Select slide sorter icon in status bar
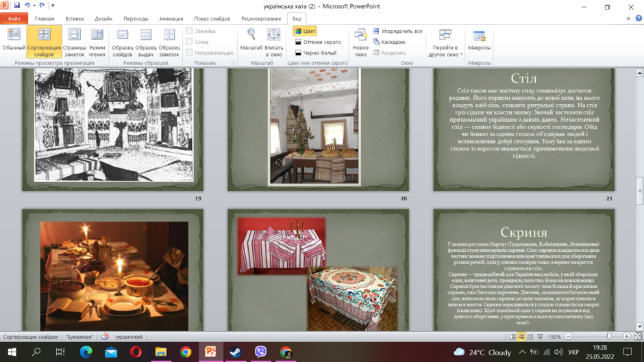Image resolution: width=644 pixels, height=362 pixels. coord(521,337)
